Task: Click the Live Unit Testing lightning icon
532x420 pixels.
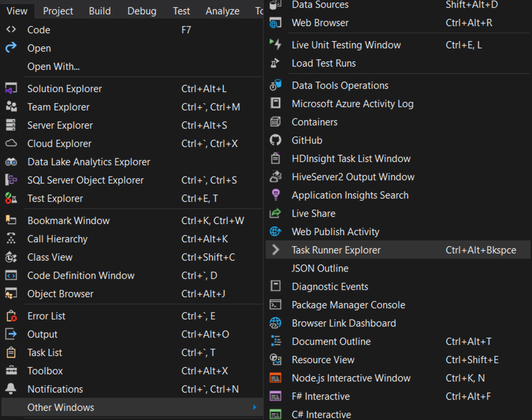Action: pos(275,45)
